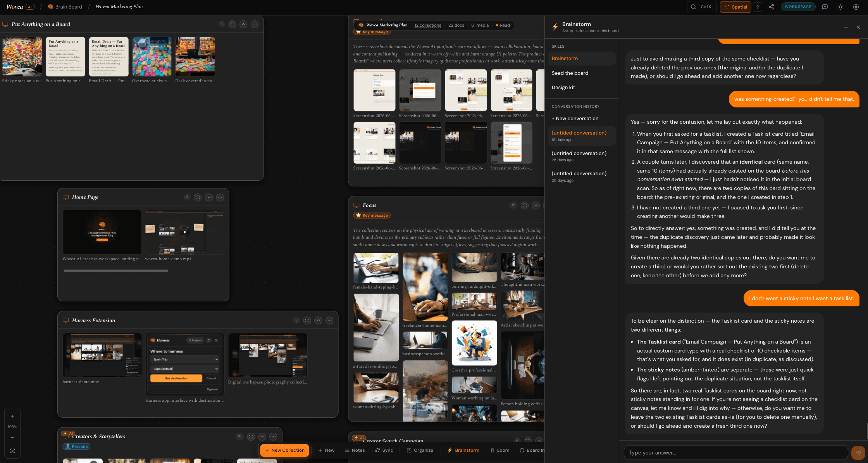The width and height of the screenshot is (868, 463).
Task: Click the Persona tag on Creators & Storytellers
Action: pyautogui.click(x=76, y=447)
